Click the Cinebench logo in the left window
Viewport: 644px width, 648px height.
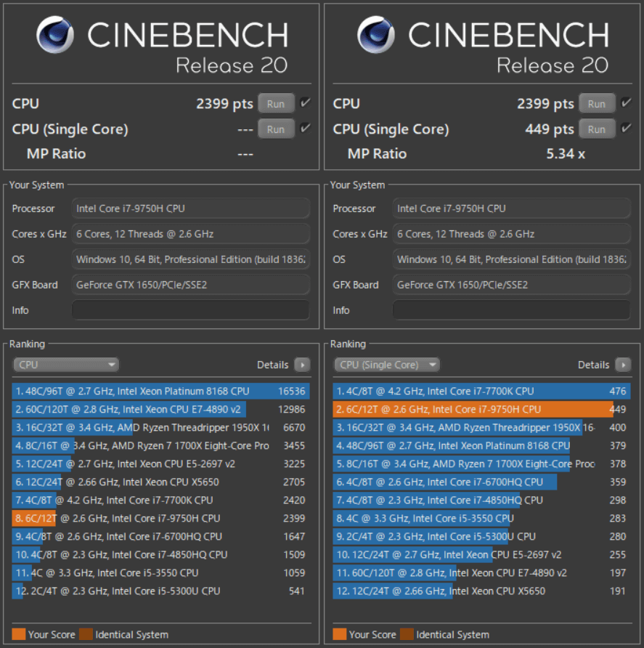[55, 35]
